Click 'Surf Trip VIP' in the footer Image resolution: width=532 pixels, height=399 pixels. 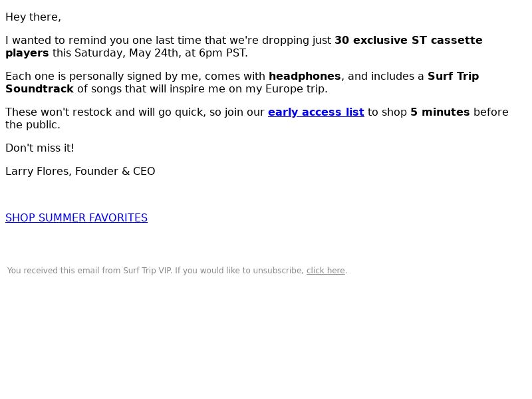(x=147, y=271)
